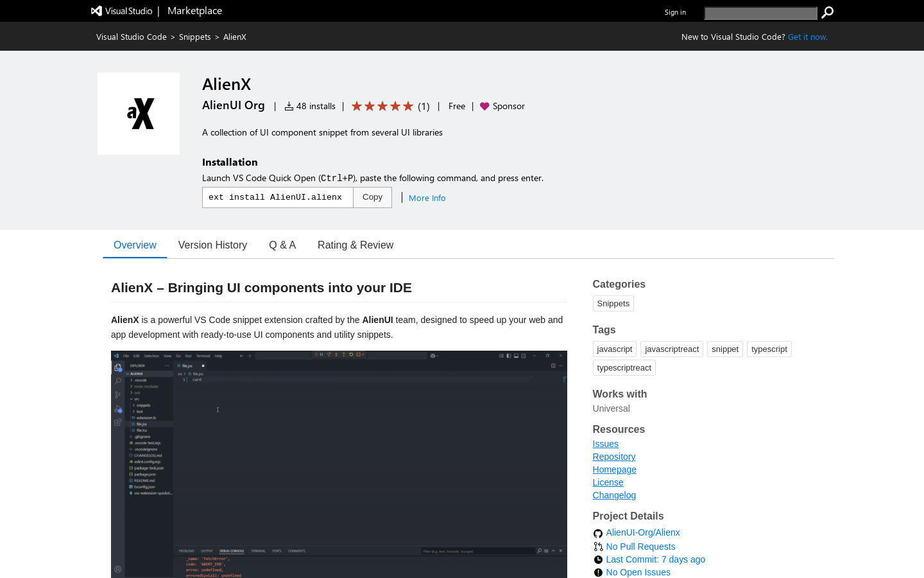Screen dimensions: 924x578
Task: Open the Version History tab
Action: [x=212, y=245]
